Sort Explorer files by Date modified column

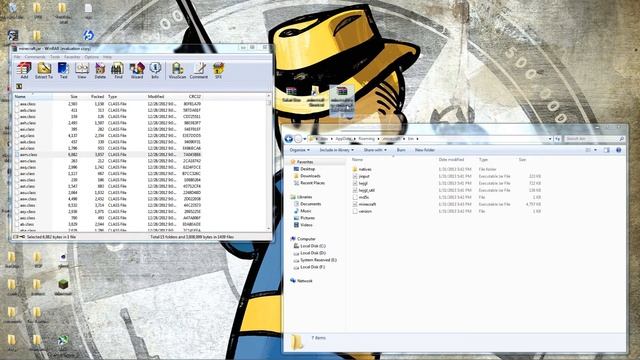click(x=451, y=160)
